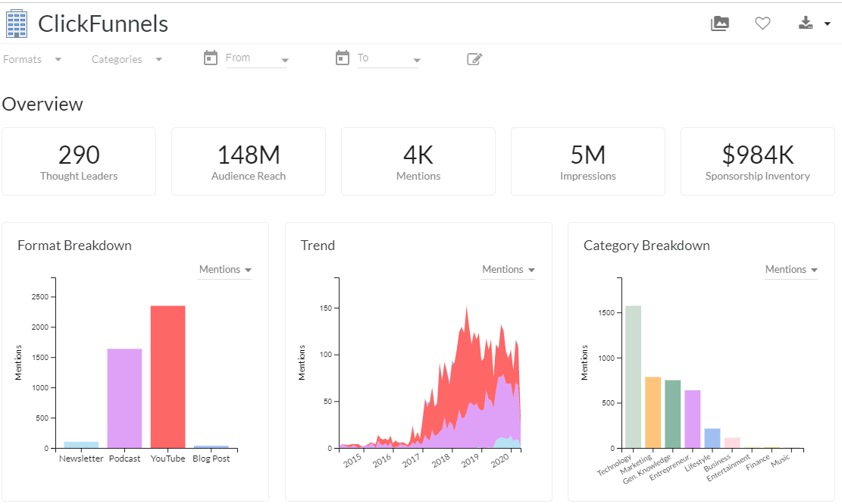This screenshot has height=504, width=842.
Task: Click the edit pencil icon
Action: (x=474, y=59)
